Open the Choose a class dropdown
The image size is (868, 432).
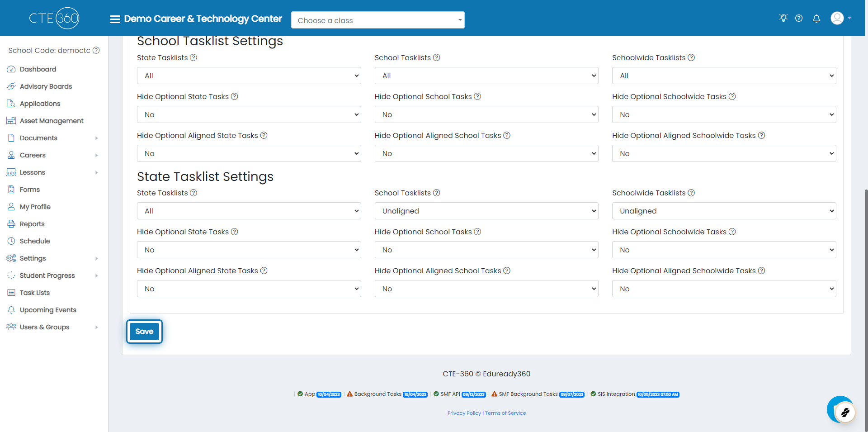pos(378,20)
